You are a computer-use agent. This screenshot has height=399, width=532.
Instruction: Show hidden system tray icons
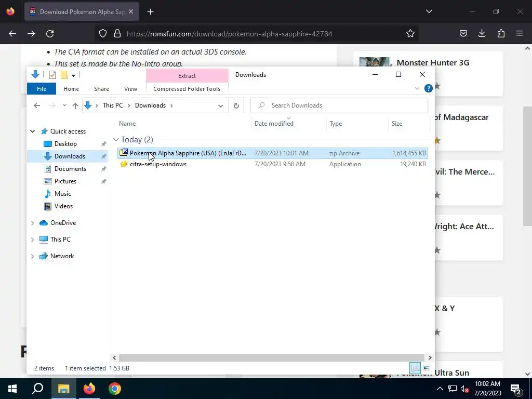(440, 389)
